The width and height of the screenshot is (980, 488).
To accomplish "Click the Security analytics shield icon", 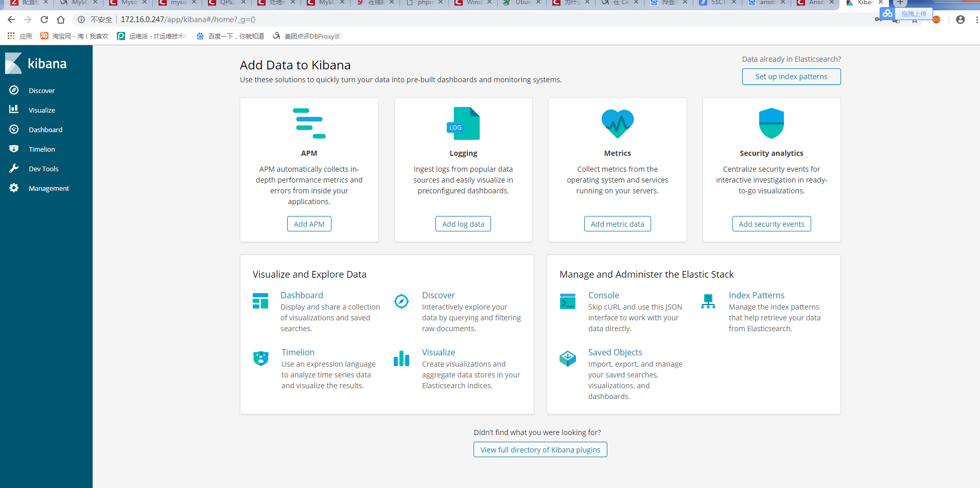I will [x=772, y=123].
